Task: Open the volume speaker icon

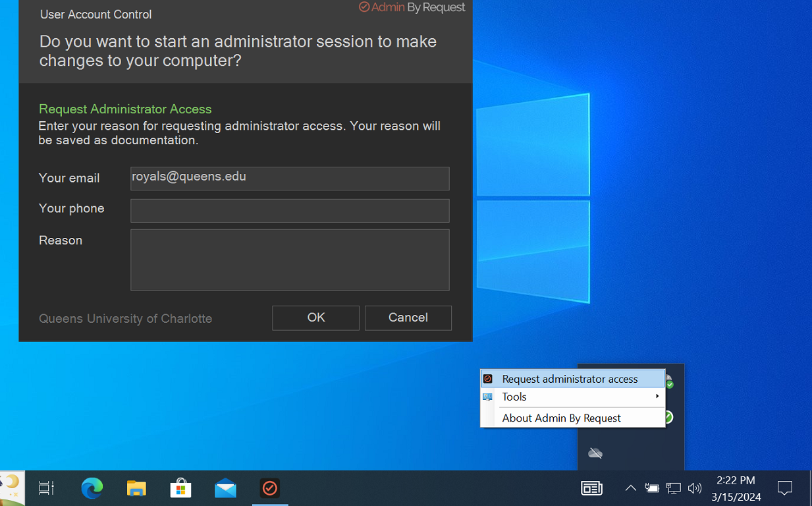Action: tap(695, 488)
